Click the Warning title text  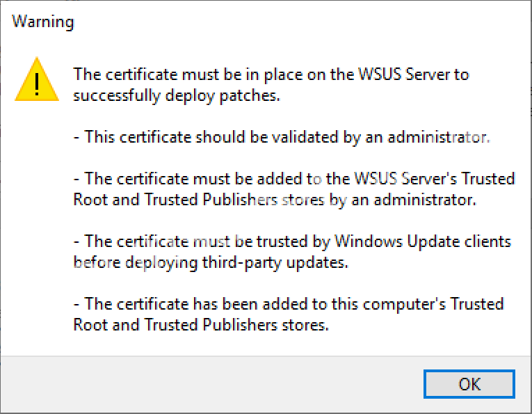[x=43, y=22]
